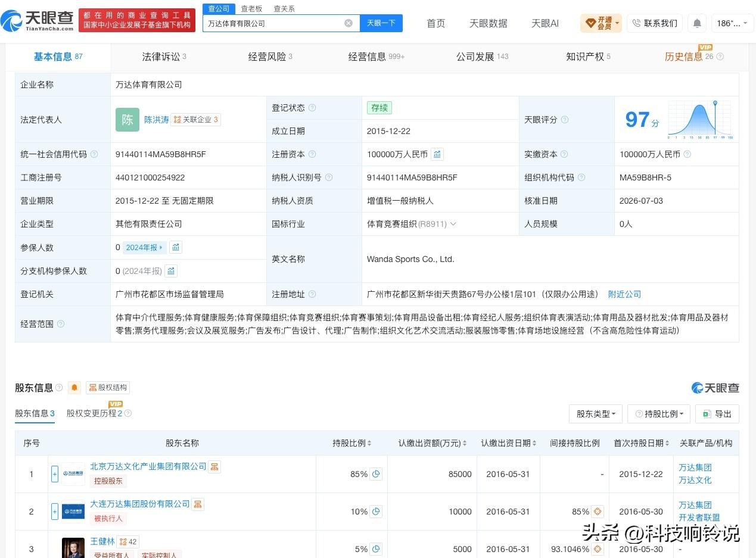Open the 万达文化 related product link
The height and width of the screenshot is (558, 756).
tap(695, 480)
